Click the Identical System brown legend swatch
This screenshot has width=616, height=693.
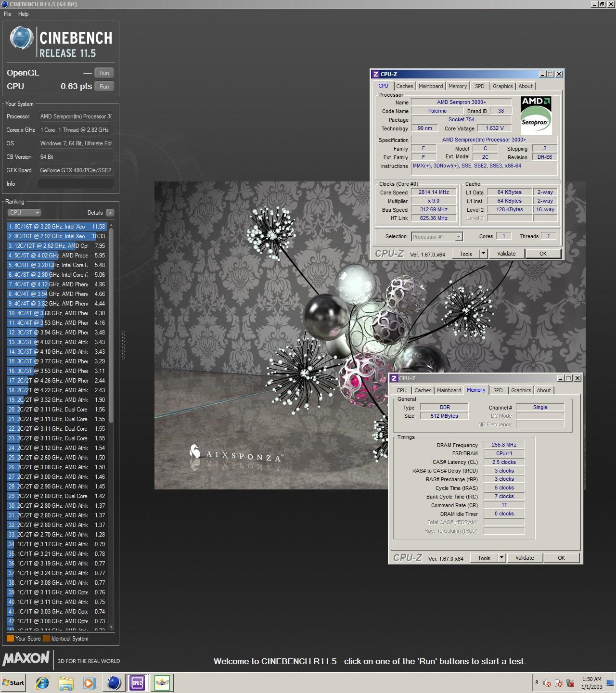coord(46,639)
